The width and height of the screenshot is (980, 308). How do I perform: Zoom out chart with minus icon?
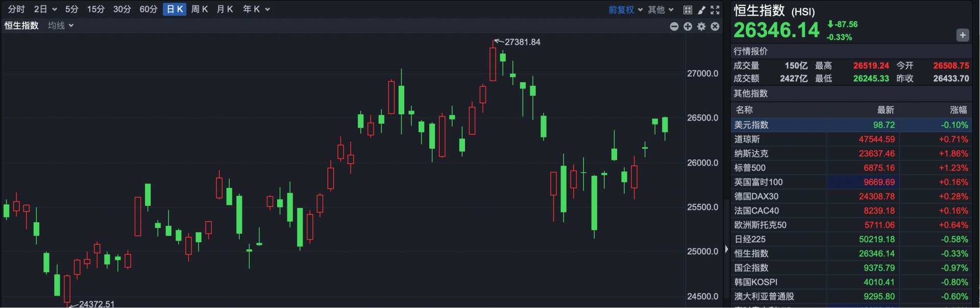coord(674,27)
